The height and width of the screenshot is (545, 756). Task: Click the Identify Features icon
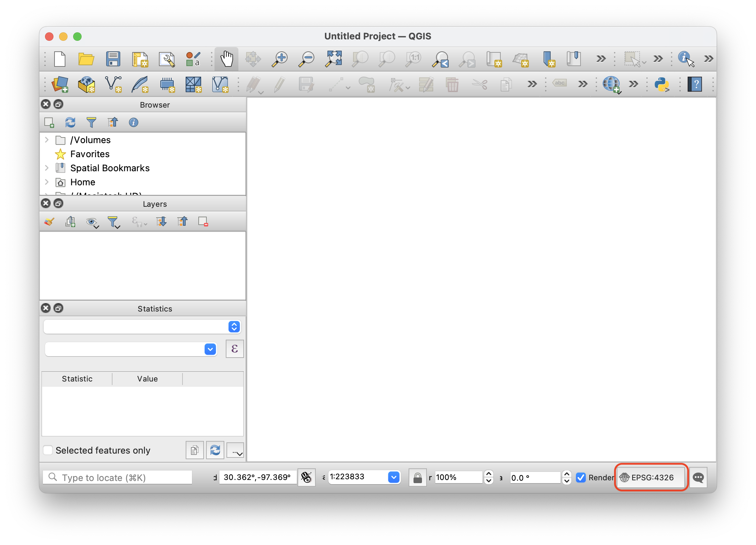[684, 58]
